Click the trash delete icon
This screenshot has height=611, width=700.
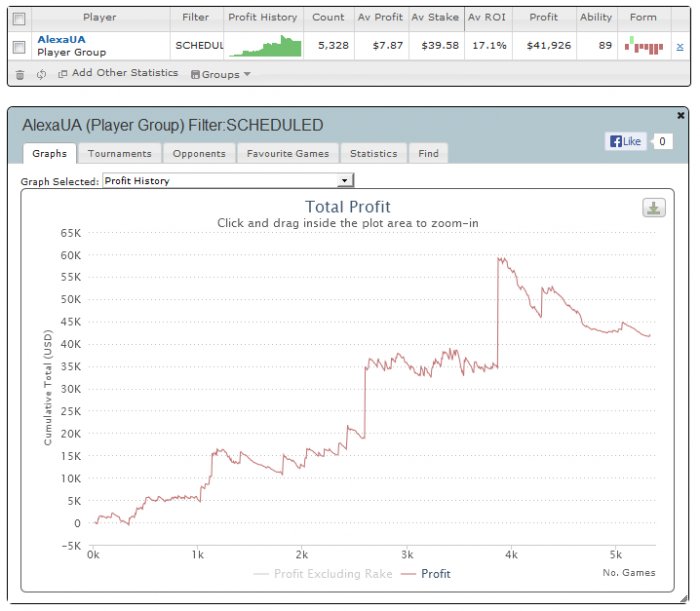point(20,75)
